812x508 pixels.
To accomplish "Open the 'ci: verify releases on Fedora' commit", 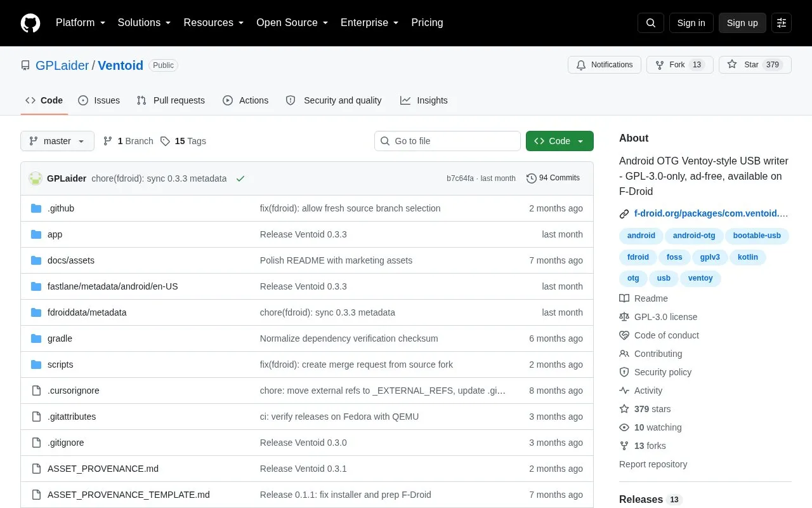I will pyautogui.click(x=339, y=417).
